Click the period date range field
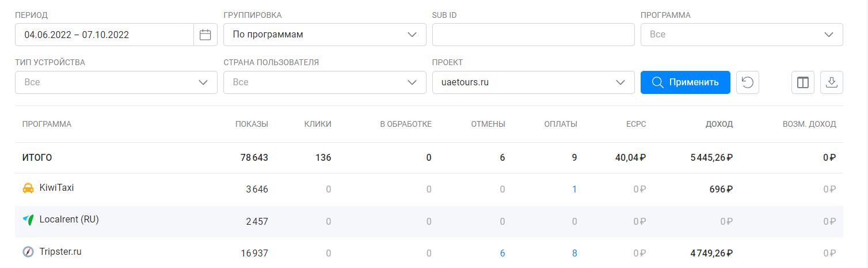868x268 pixels. (104, 35)
